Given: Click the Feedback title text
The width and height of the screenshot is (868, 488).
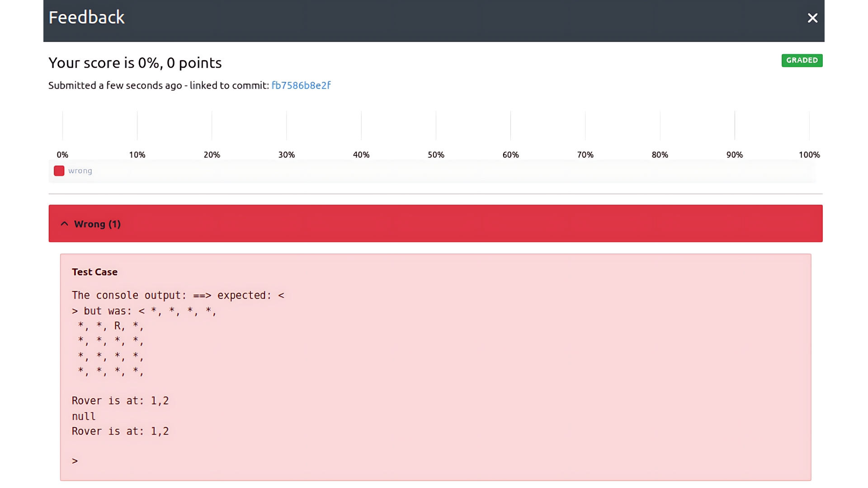Looking at the screenshot, I should [86, 18].
